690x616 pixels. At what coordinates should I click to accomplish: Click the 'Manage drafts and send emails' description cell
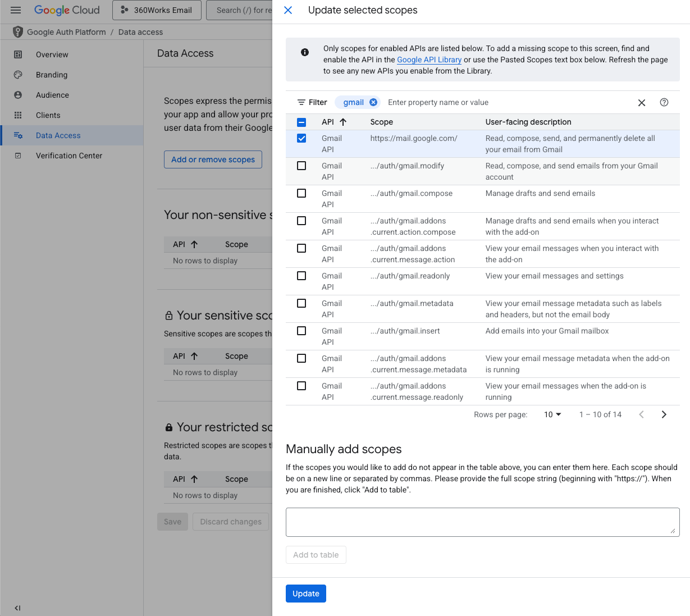click(x=541, y=193)
